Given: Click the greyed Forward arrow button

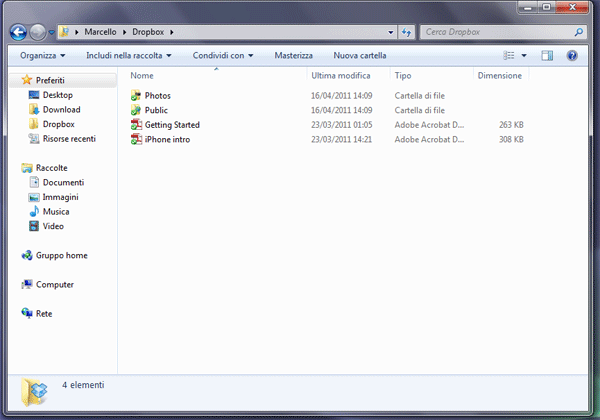Looking at the screenshot, I should pyautogui.click(x=38, y=32).
